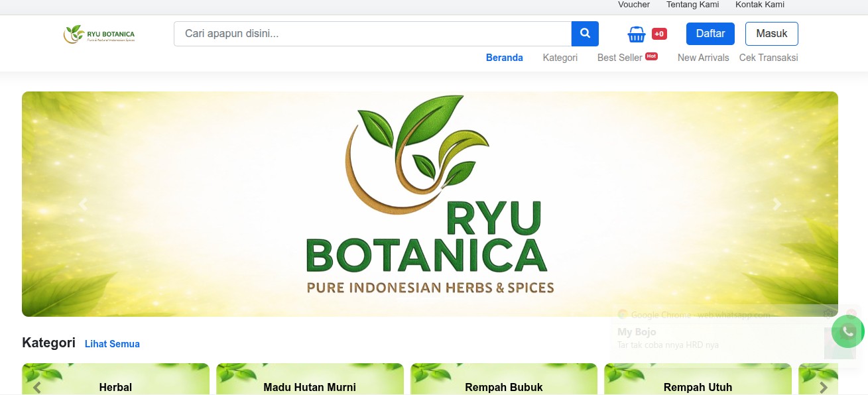Open the Tentang Kami link
The height and width of the screenshot is (395, 868).
coord(693,5)
